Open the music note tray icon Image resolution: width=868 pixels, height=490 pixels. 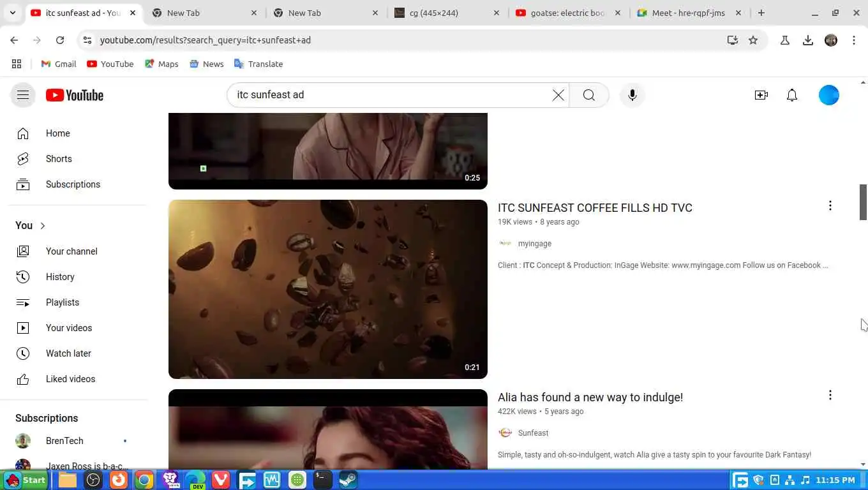click(805, 480)
